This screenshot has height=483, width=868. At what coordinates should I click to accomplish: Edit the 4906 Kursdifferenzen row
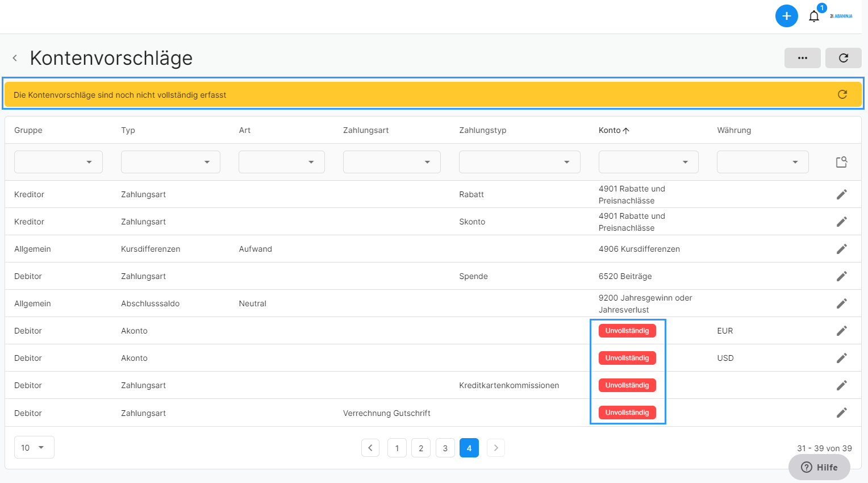tap(841, 249)
